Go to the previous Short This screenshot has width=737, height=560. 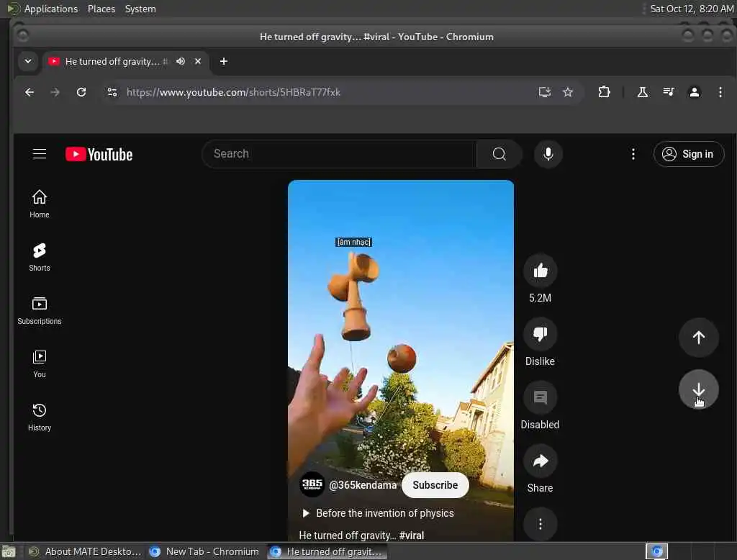698,337
